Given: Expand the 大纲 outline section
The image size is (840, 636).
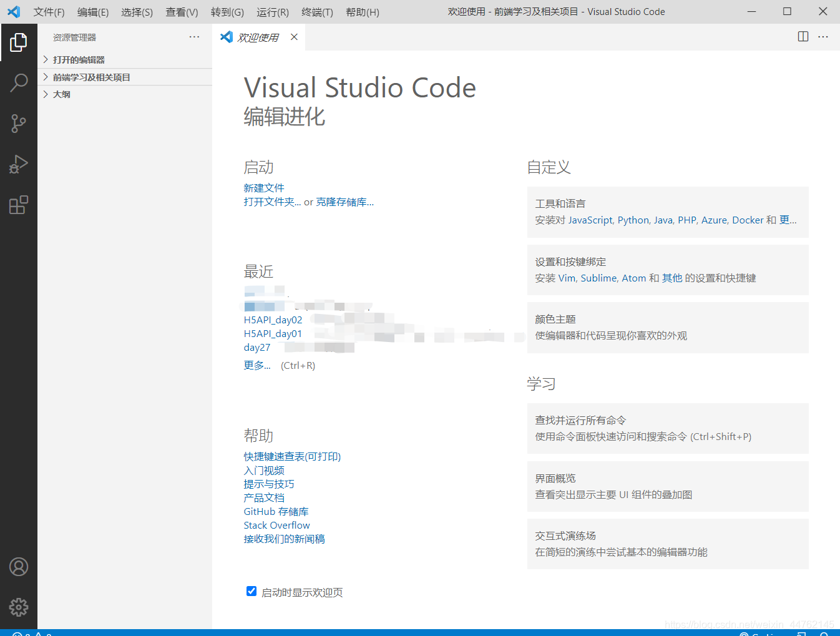Looking at the screenshot, I should 125,94.
